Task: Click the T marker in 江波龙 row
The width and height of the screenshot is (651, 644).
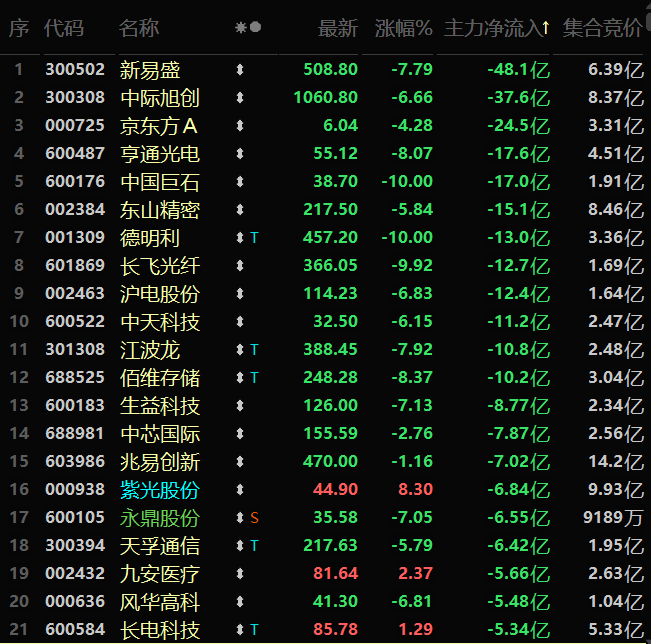Action: (255, 350)
